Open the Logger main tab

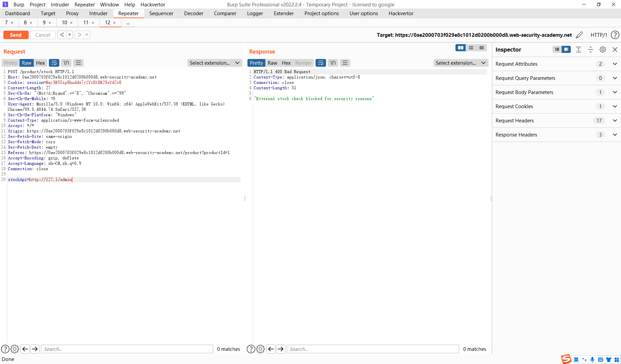click(255, 13)
